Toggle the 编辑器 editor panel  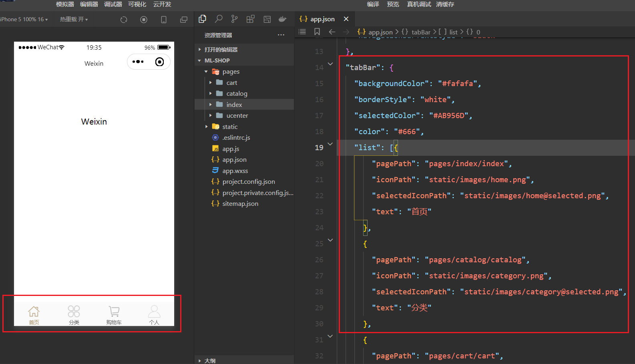pyautogui.click(x=89, y=4)
